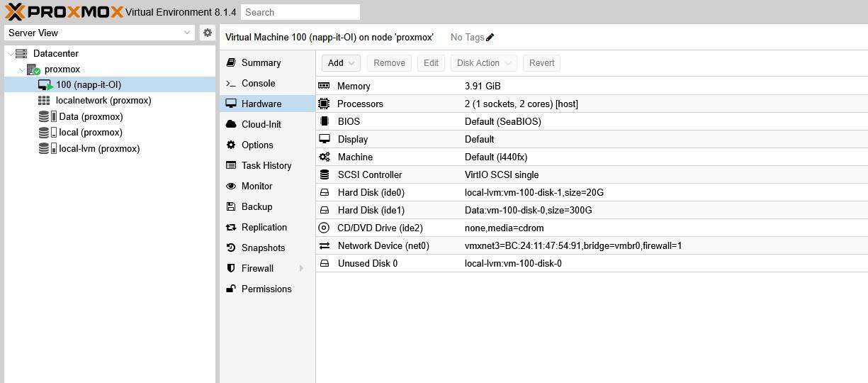The image size is (868, 383).
Task: Open the Task History section
Action: [267, 165]
